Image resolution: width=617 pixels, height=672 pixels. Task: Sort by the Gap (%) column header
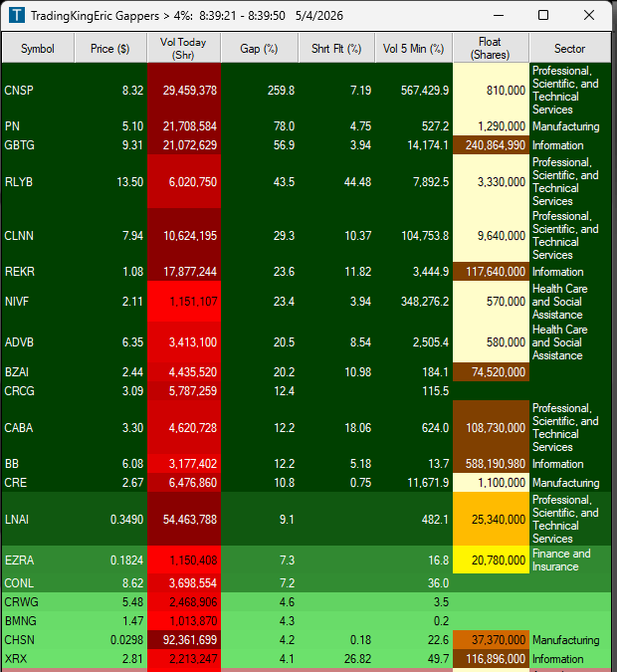tap(259, 49)
